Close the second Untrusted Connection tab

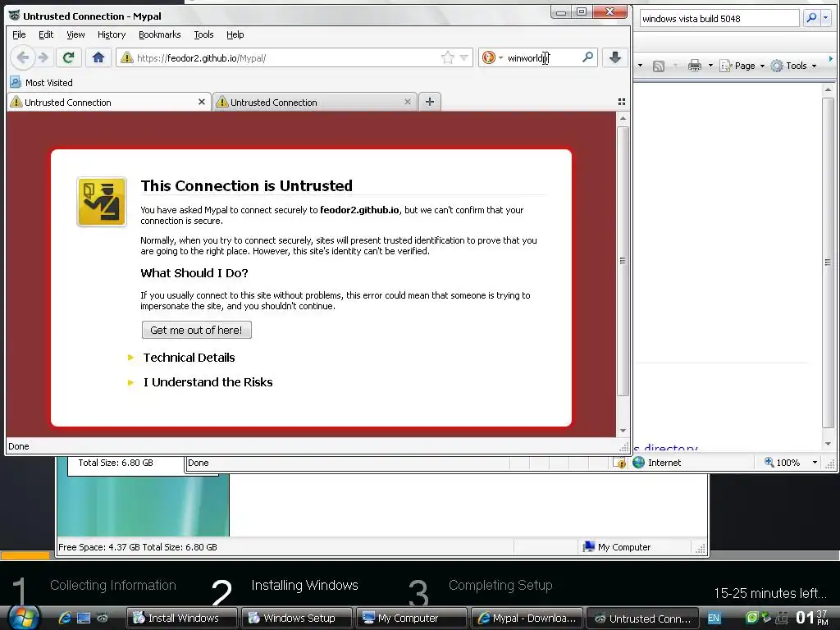408,102
